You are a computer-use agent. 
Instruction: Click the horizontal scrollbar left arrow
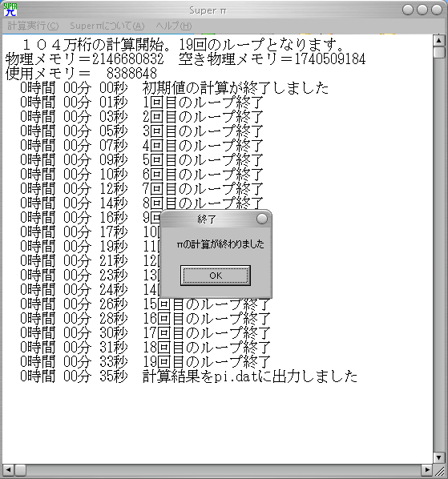pos(8,469)
